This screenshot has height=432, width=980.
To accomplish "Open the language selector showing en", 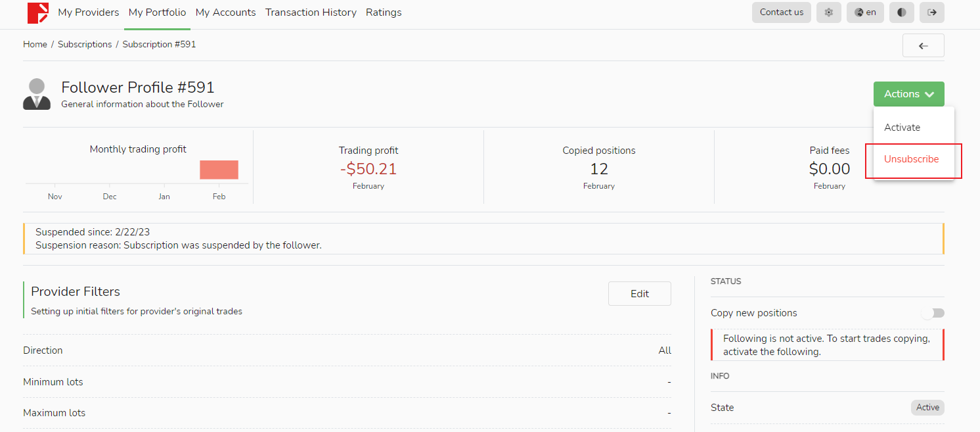I will 865,12.
